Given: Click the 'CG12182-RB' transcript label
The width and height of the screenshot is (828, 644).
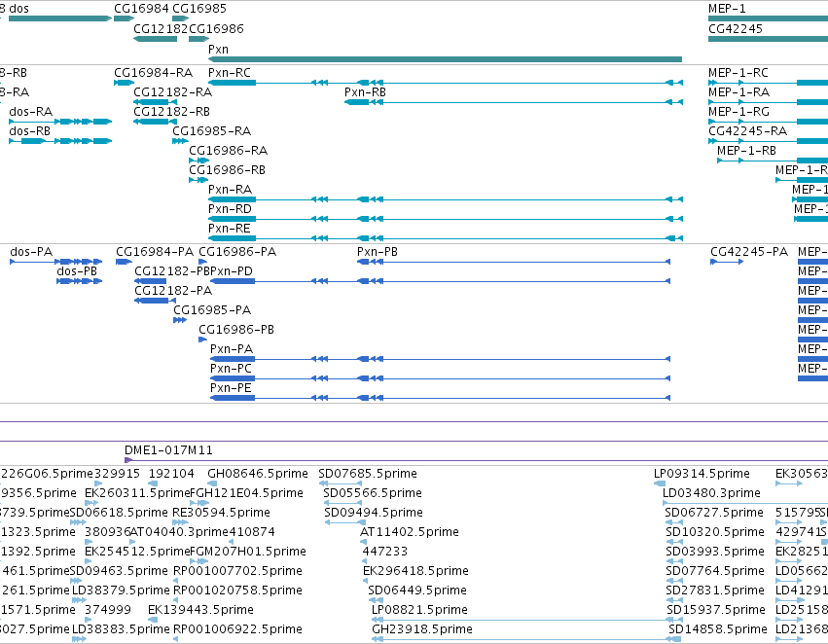Looking at the screenshot, I should tap(171, 111).
